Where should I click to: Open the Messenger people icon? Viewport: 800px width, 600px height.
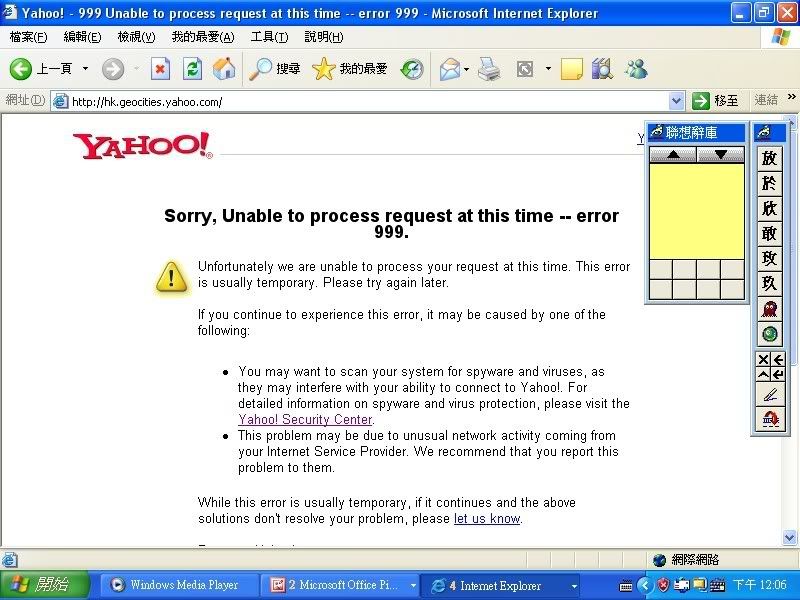[x=636, y=69]
